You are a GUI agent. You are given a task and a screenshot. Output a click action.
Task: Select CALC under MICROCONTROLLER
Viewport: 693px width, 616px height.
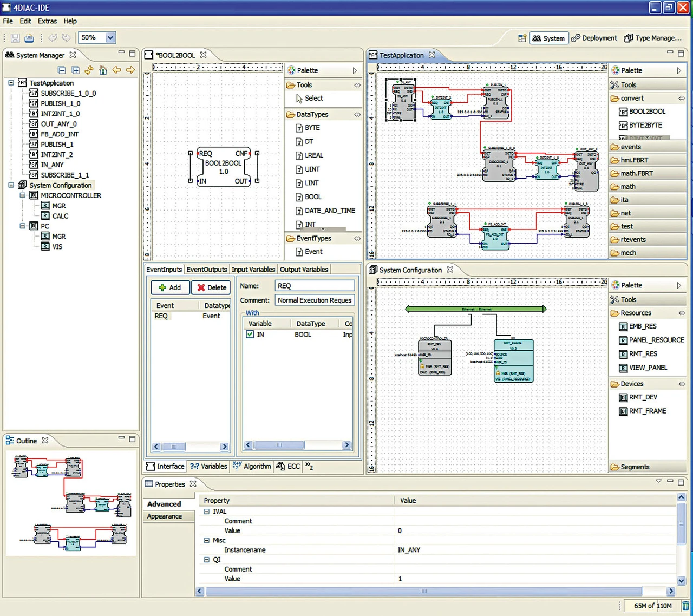[55, 216]
